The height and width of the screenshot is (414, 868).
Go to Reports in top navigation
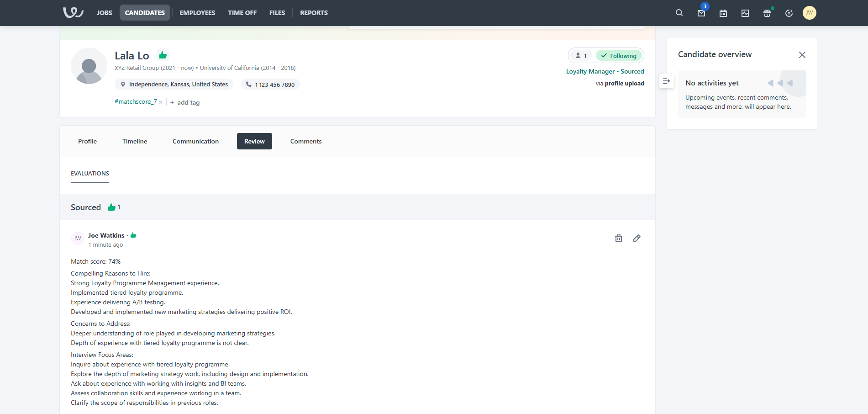click(x=314, y=13)
